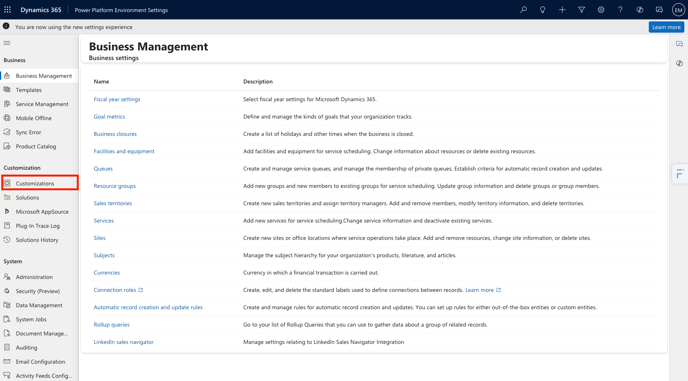
Task: Open the Connection roles external link
Action: point(118,290)
